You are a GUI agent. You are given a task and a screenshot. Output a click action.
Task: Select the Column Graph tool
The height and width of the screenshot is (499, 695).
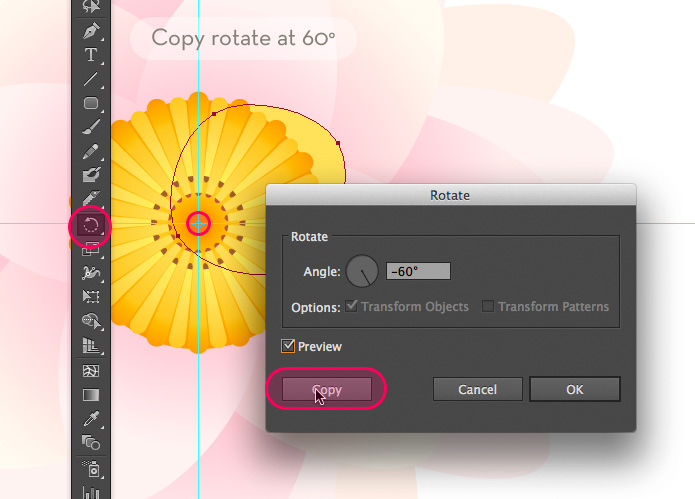(x=91, y=492)
